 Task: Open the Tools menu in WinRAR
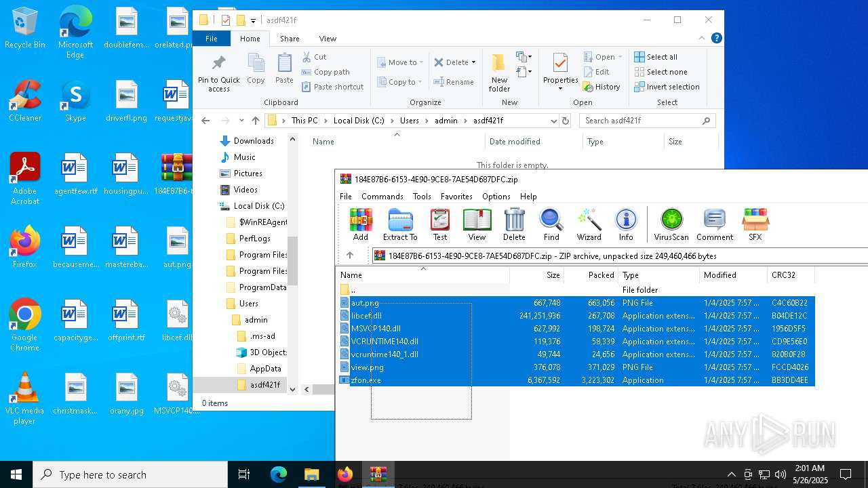[422, 197]
